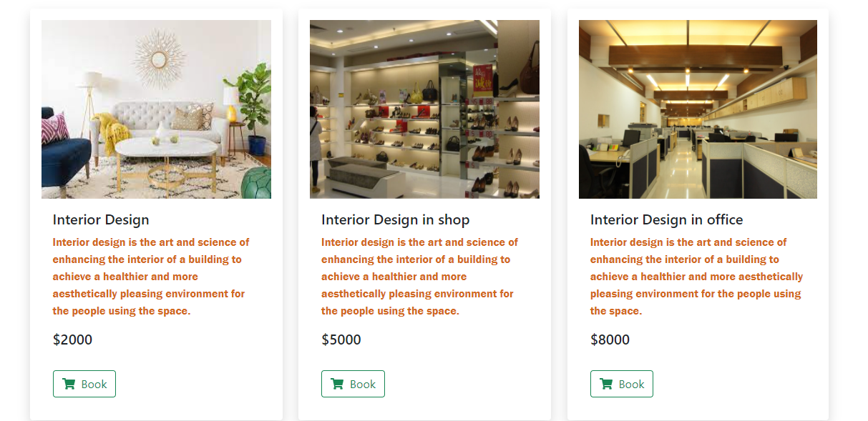Click the first card's orange description text
This screenshot has height=421, width=868.
[x=152, y=277]
